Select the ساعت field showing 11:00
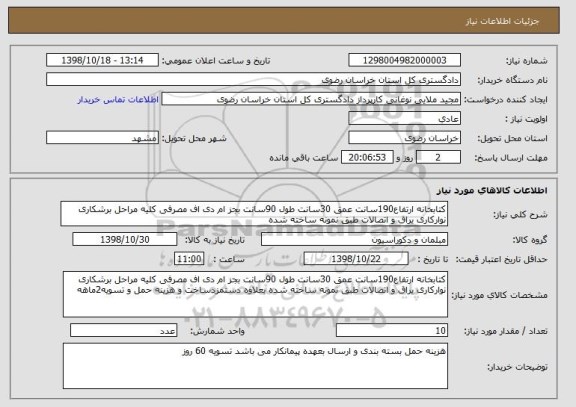Image resolution: width=576 pixels, height=407 pixels. (189, 259)
